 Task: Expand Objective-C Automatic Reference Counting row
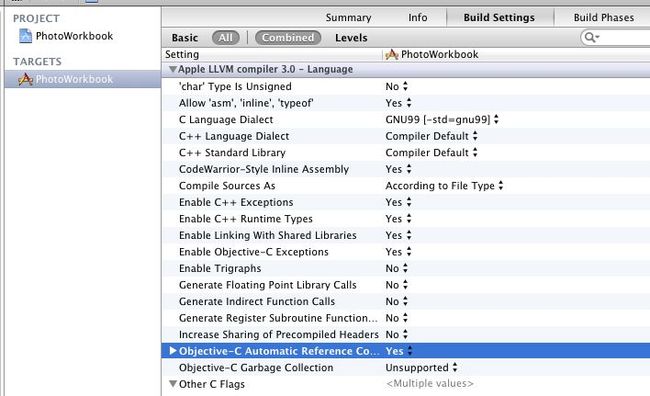pos(173,351)
